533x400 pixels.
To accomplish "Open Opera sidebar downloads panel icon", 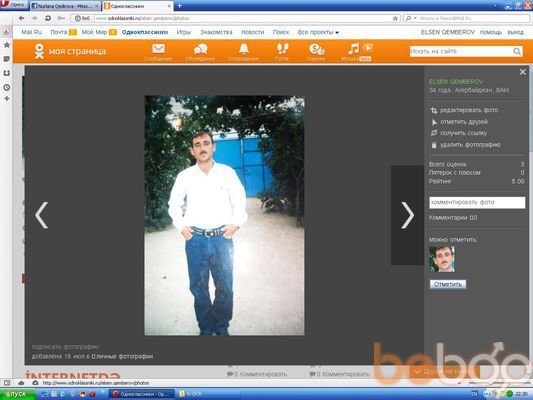I will [x=6, y=73].
